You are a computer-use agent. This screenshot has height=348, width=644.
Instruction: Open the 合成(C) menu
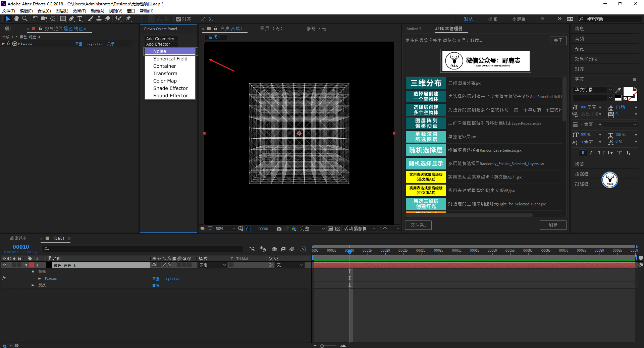coord(44,11)
